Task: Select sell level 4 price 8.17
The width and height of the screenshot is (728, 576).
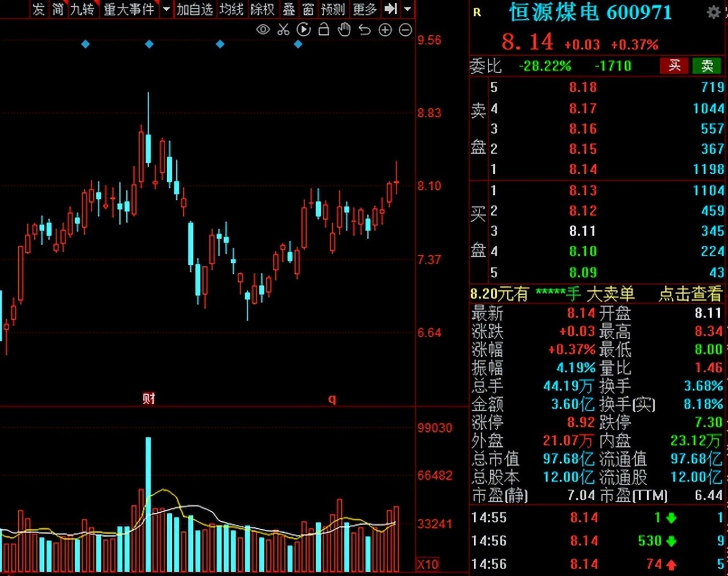Action: tap(583, 108)
